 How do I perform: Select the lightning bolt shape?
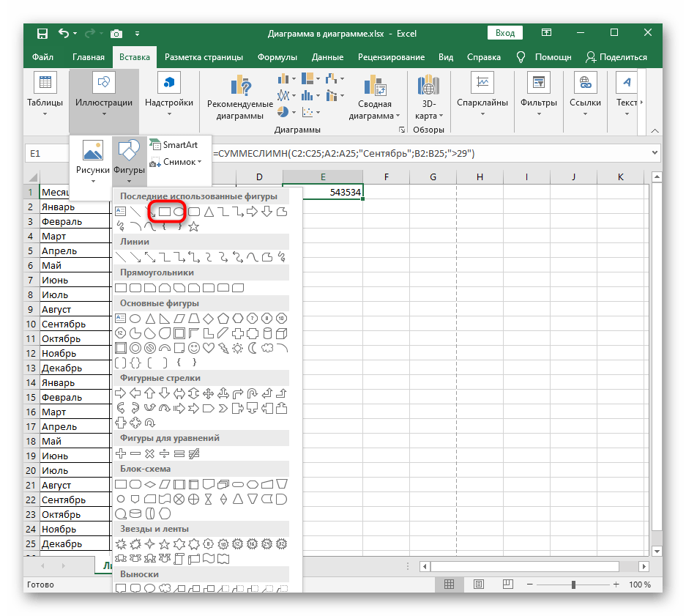(x=223, y=347)
